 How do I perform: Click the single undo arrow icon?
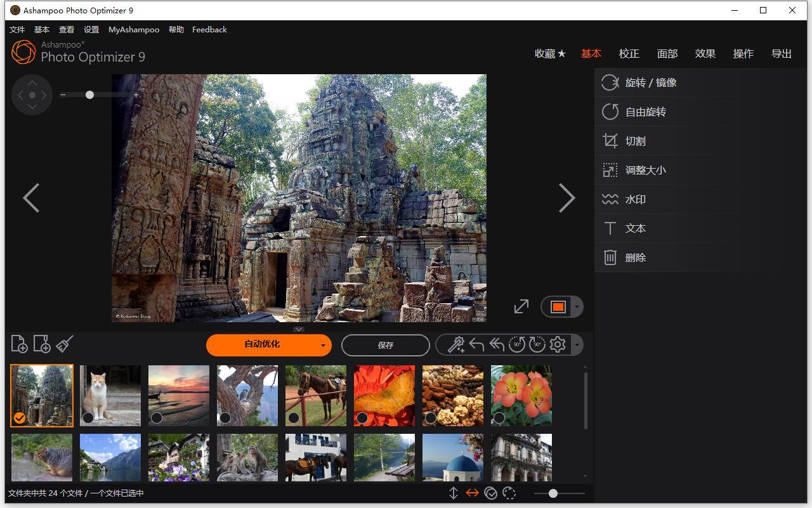point(476,344)
